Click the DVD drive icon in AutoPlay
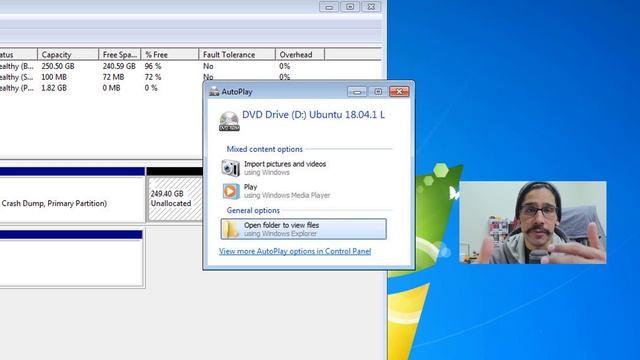 click(x=229, y=121)
